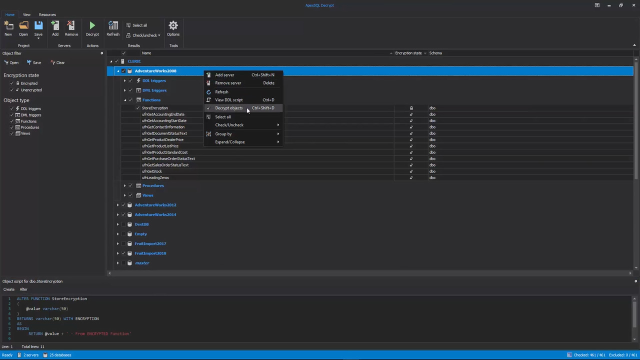Viewport: 640px width, 360px height.
Task: Open the Check/Uncheck ribbon dropdown
Action: click(143, 36)
